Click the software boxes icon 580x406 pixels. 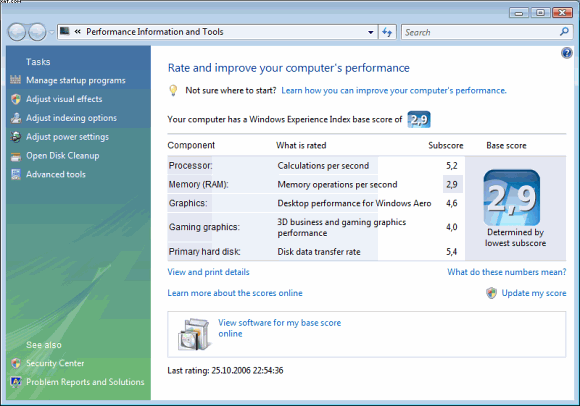194,334
